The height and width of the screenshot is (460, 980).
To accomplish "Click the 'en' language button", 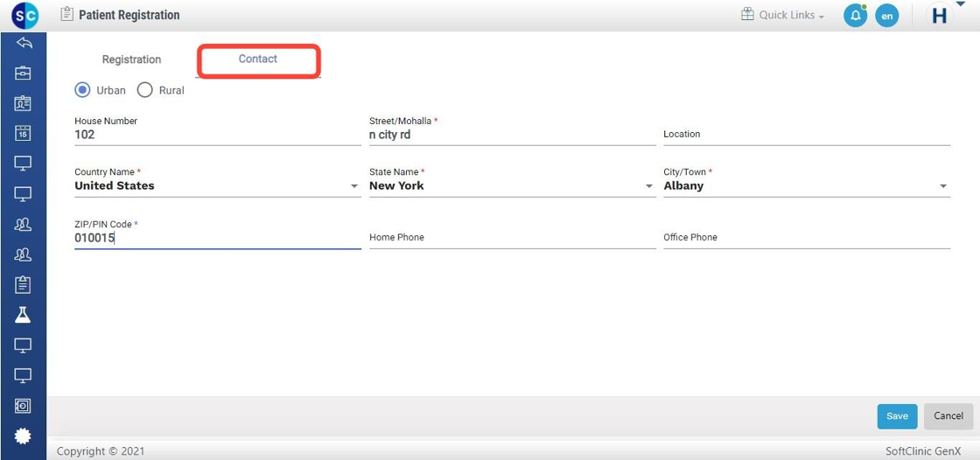I will (x=887, y=16).
